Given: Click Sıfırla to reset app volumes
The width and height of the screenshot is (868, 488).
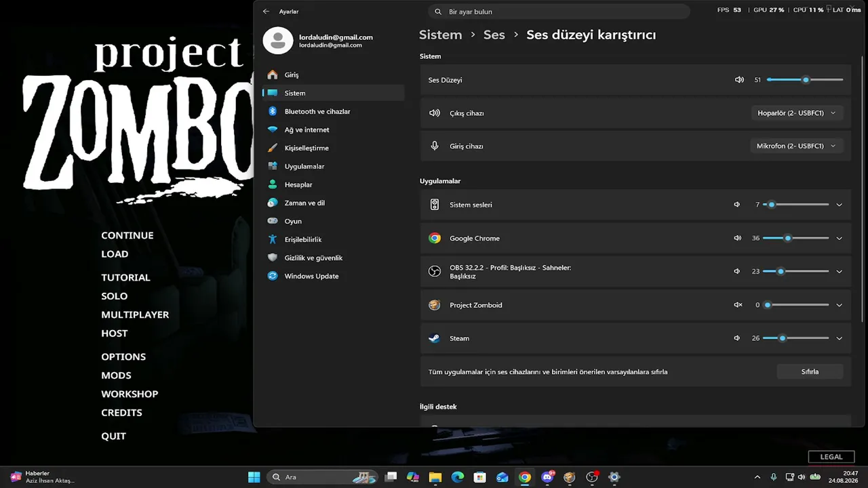Looking at the screenshot, I should (810, 371).
